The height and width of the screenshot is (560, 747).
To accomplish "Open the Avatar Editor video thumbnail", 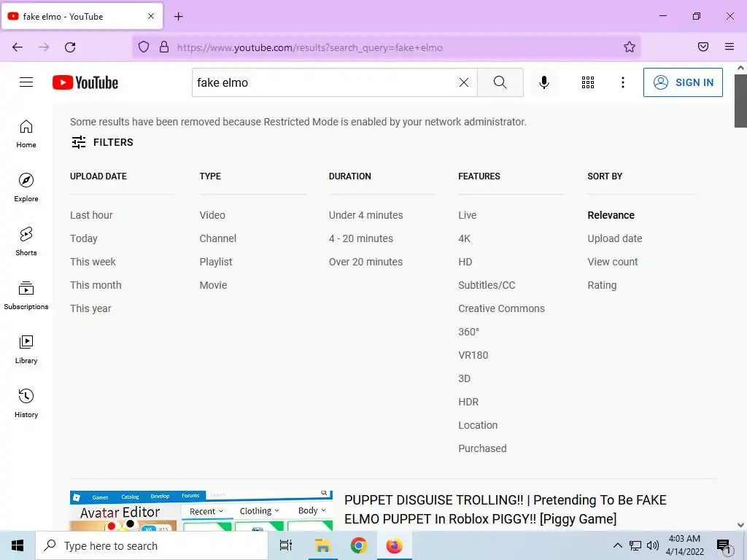I will pos(201,511).
